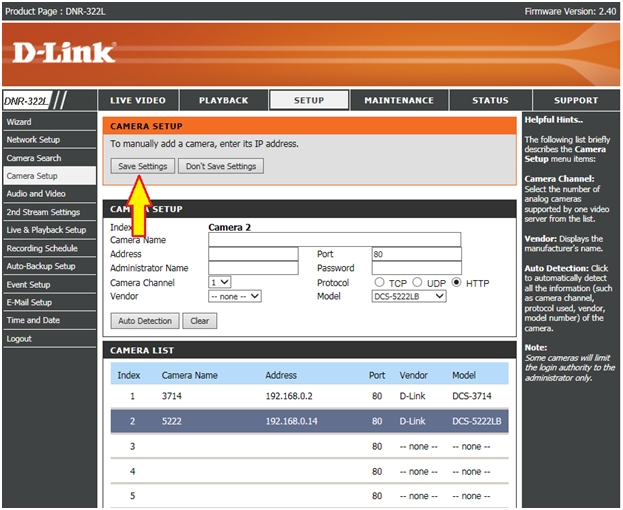This screenshot has height=510, width=623.
Task: Select the HTTP protocol radio button
Action: (458, 283)
